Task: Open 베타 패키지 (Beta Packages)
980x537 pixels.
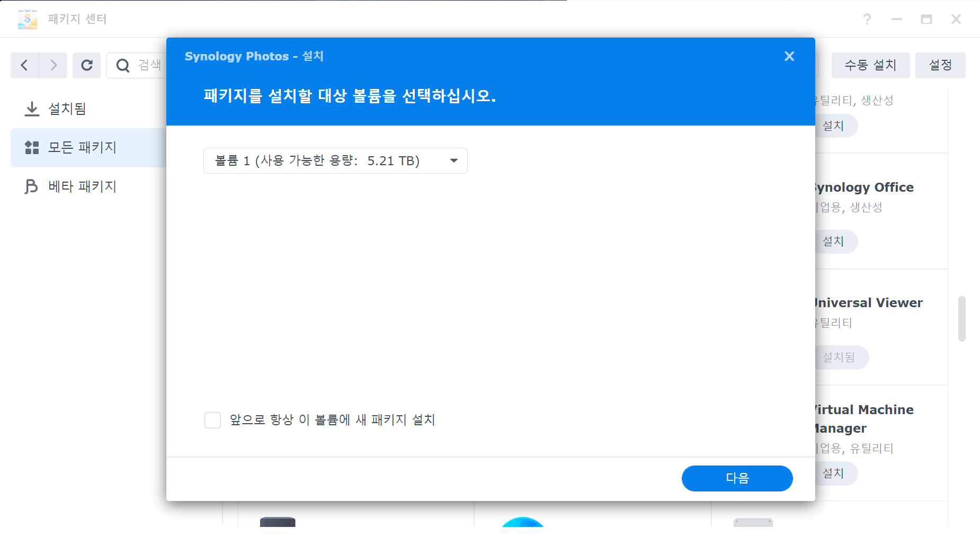Action: click(x=88, y=186)
